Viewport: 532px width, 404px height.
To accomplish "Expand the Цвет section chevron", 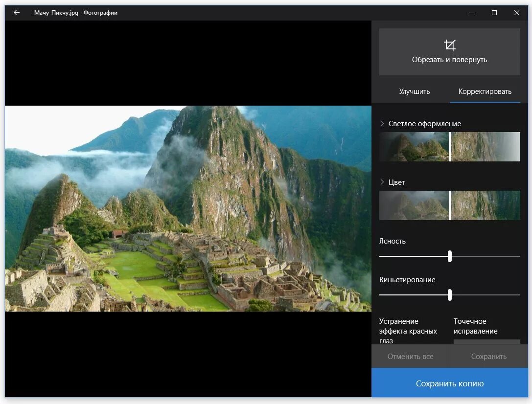I will click(382, 182).
